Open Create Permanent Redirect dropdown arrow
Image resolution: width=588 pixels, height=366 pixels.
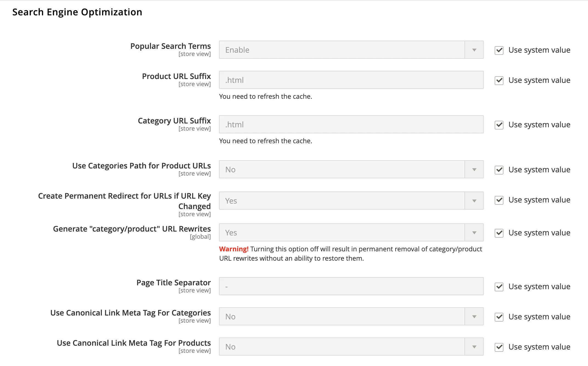(474, 201)
